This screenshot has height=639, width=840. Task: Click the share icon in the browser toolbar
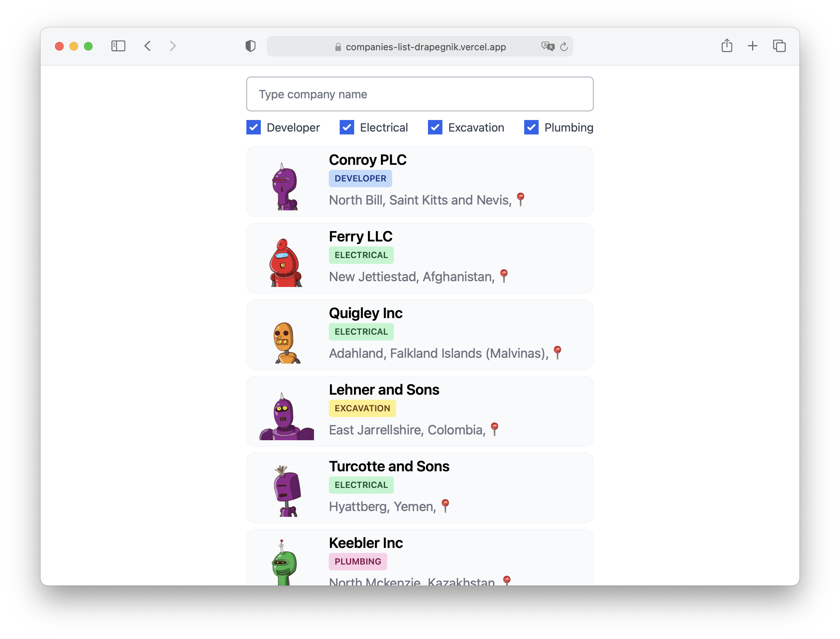(727, 46)
